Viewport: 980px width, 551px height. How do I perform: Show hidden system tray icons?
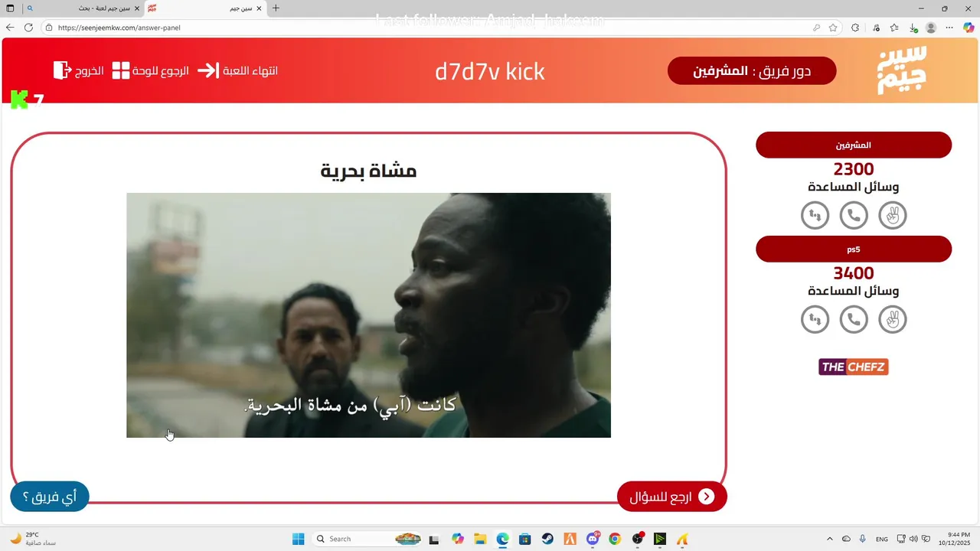pyautogui.click(x=830, y=539)
